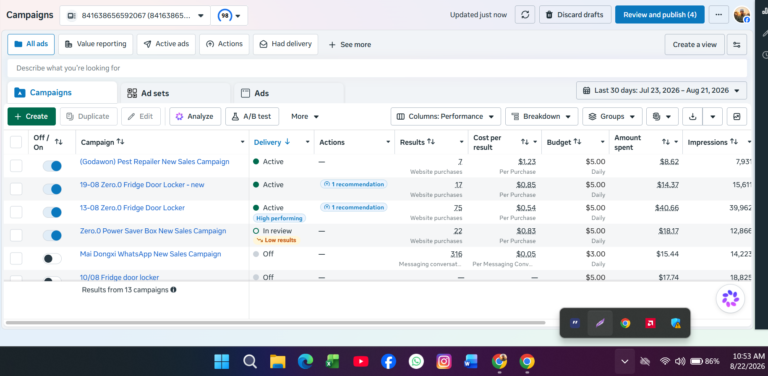Show hidden tray icons chevron

coord(624,361)
